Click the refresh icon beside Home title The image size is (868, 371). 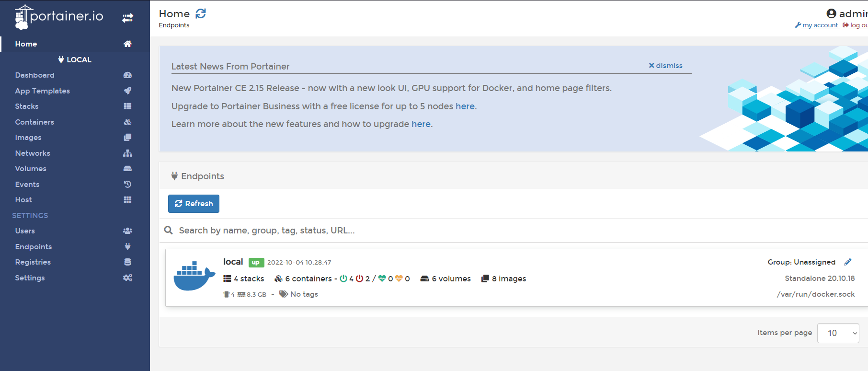tap(201, 13)
